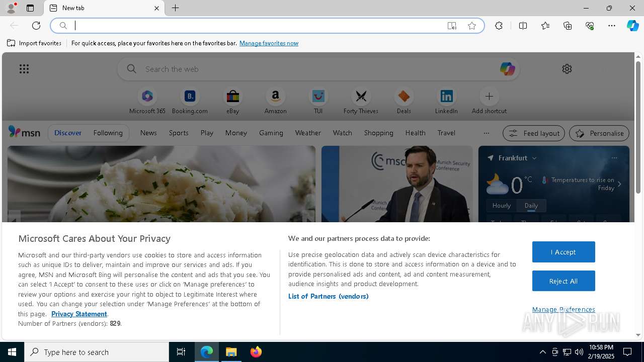The height and width of the screenshot is (362, 644).
Task: Click Reject All privacy button
Action: click(x=563, y=281)
